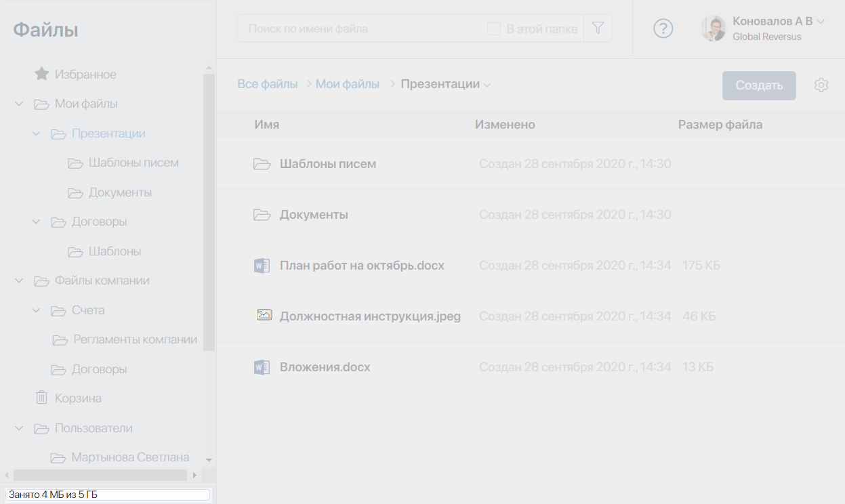This screenshot has height=504, width=845.
Task: Collapse the Мои файлы tree node
Action: tap(19, 104)
